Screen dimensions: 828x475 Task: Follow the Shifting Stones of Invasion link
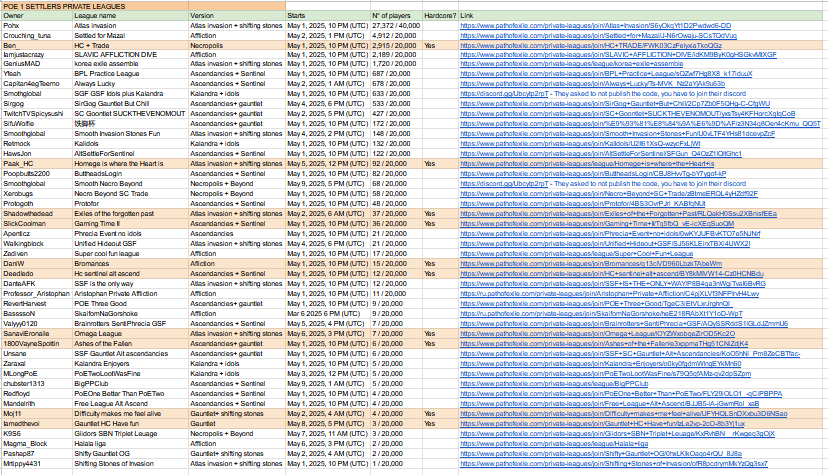[614, 464]
